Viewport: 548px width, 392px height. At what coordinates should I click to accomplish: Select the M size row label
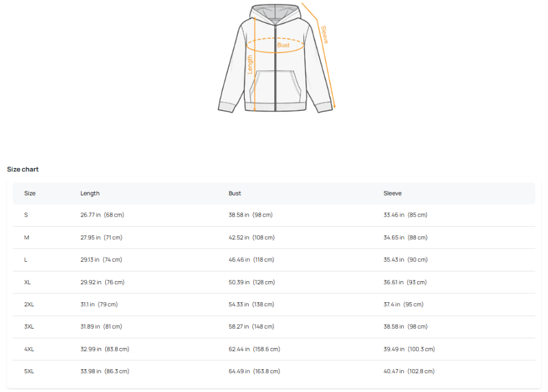tap(26, 237)
